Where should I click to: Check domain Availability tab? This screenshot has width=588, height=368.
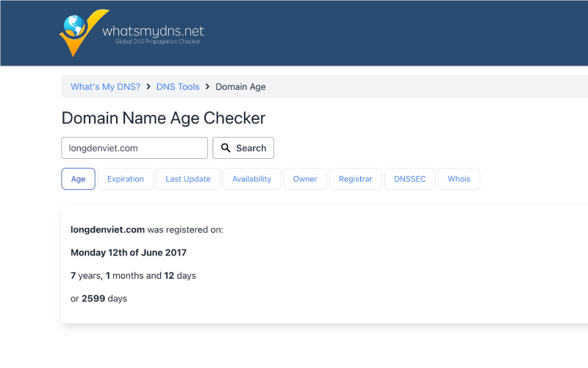[251, 179]
